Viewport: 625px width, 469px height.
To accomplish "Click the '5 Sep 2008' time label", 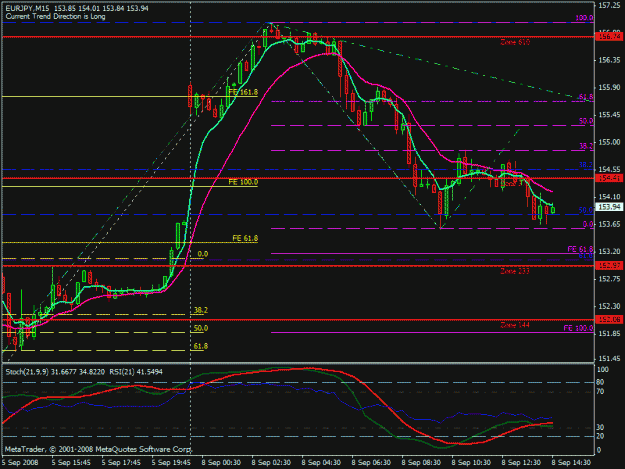I will pos(20,462).
